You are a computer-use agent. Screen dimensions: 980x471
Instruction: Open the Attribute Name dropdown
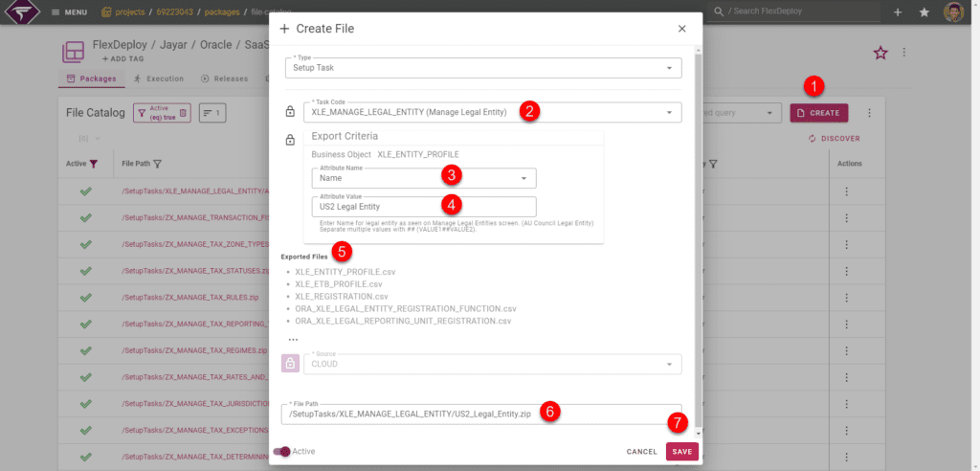coord(424,178)
